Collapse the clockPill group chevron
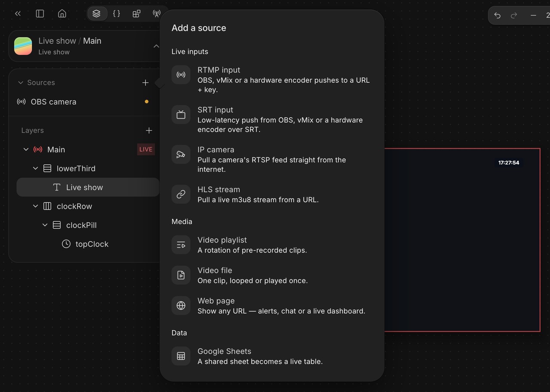550x392 pixels. coord(45,225)
